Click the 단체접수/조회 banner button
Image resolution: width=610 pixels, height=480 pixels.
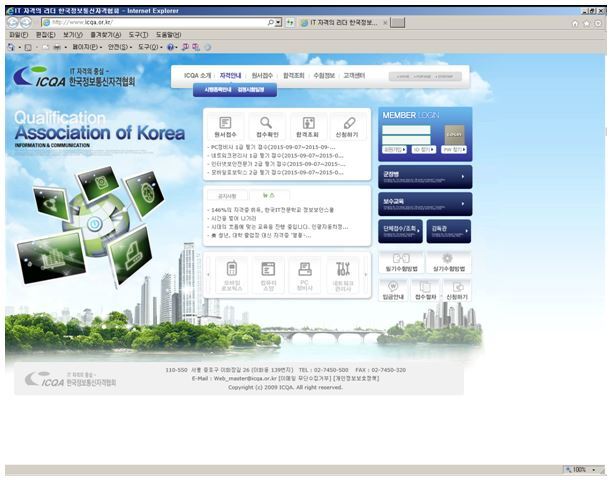pos(400,231)
